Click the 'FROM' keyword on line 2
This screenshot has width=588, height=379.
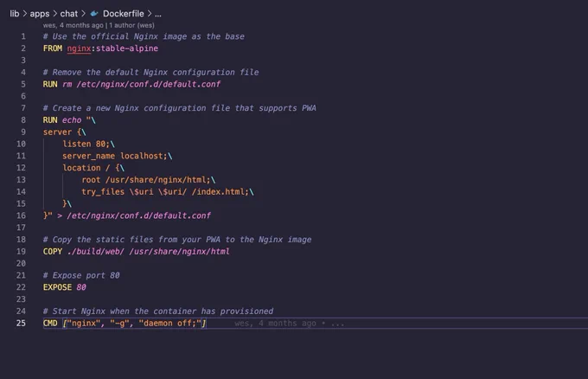click(53, 48)
